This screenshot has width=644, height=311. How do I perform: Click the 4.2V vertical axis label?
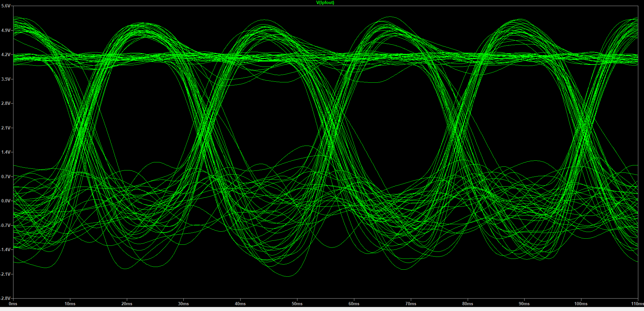point(6,54)
